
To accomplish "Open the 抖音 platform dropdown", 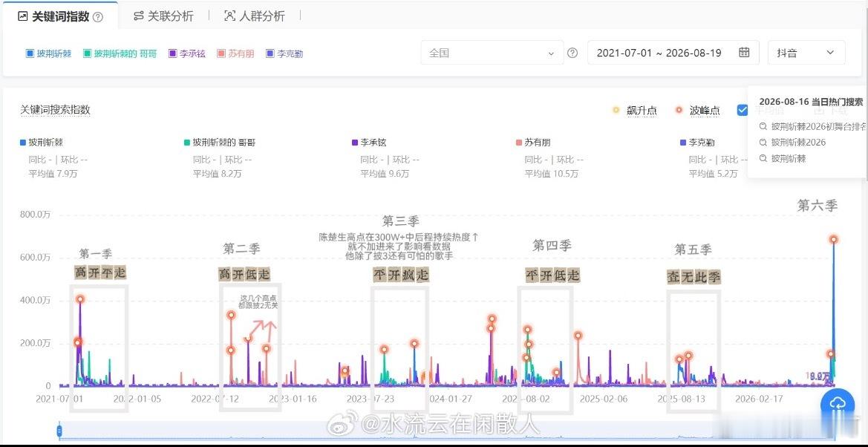I will click(806, 53).
